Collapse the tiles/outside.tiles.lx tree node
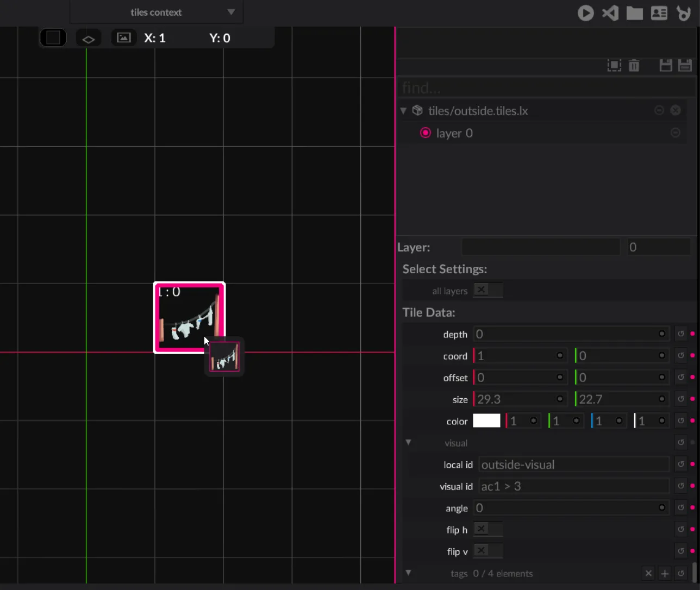The image size is (700, 590). click(x=403, y=111)
